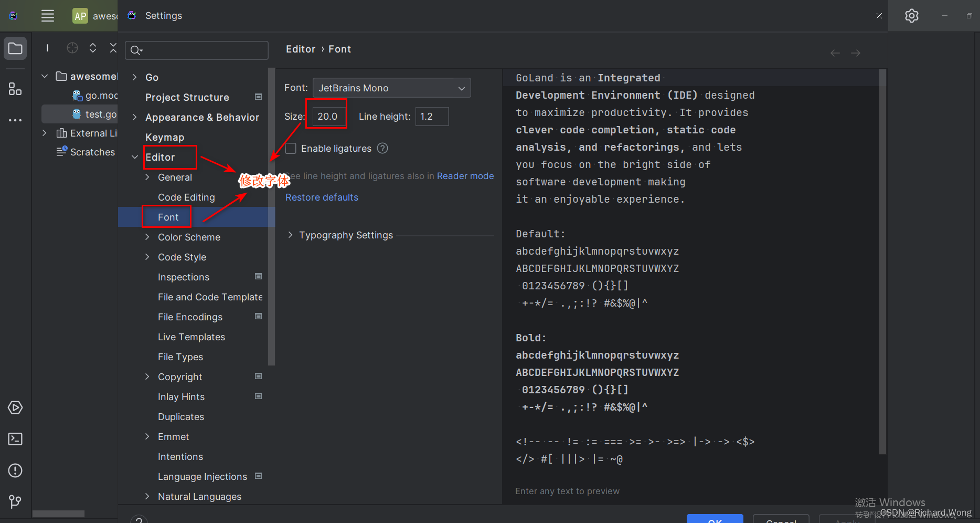Image resolution: width=980 pixels, height=523 pixels.
Task: Open Intentions settings page
Action: coord(180,456)
